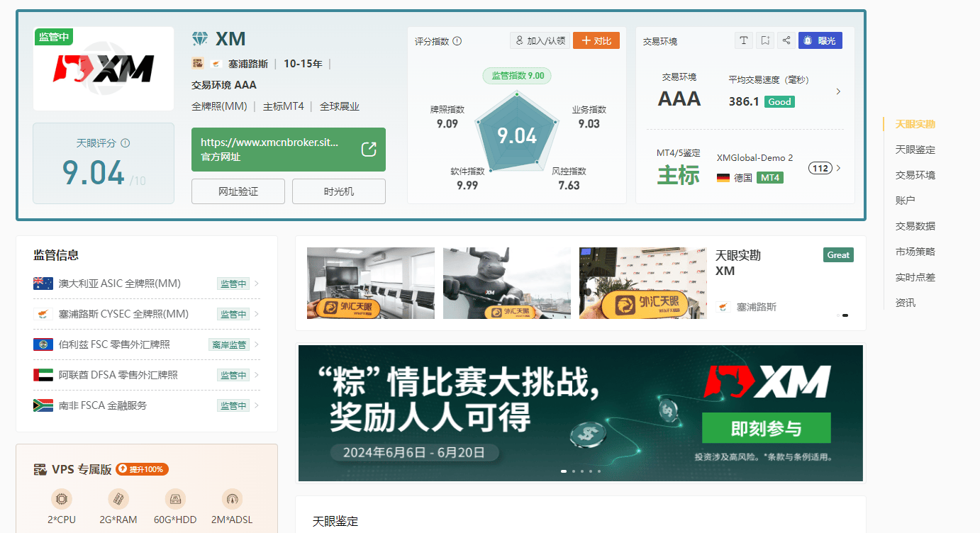The width and height of the screenshot is (980, 533).
Task: Expand arrow on the FSCA license row
Action: 257,405
